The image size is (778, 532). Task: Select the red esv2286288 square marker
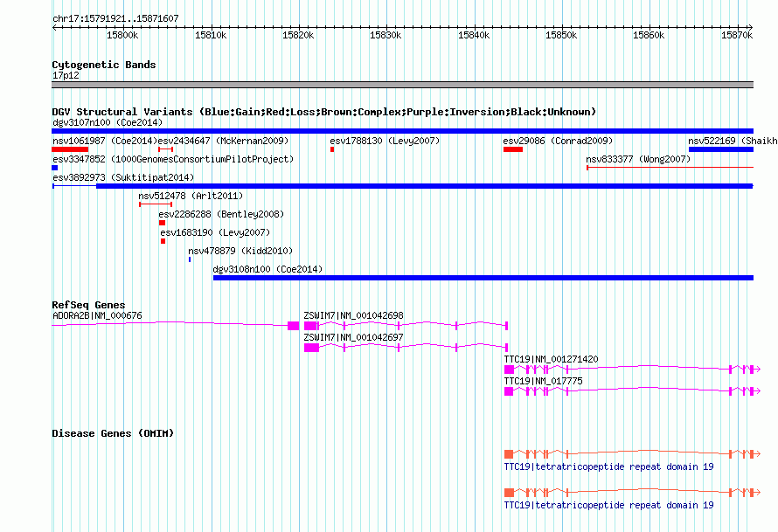tap(162, 223)
